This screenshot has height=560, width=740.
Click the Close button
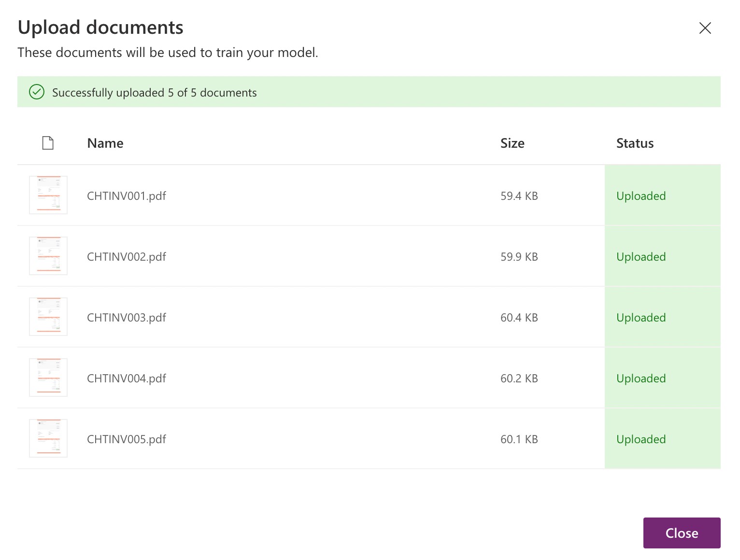(x=682, y=533)
